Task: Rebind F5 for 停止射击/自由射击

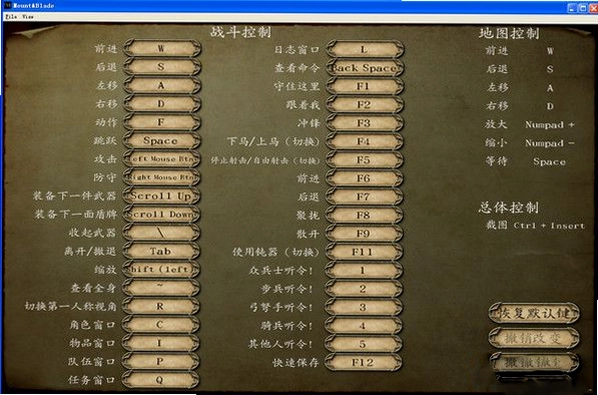Action: tap(364, 160)
